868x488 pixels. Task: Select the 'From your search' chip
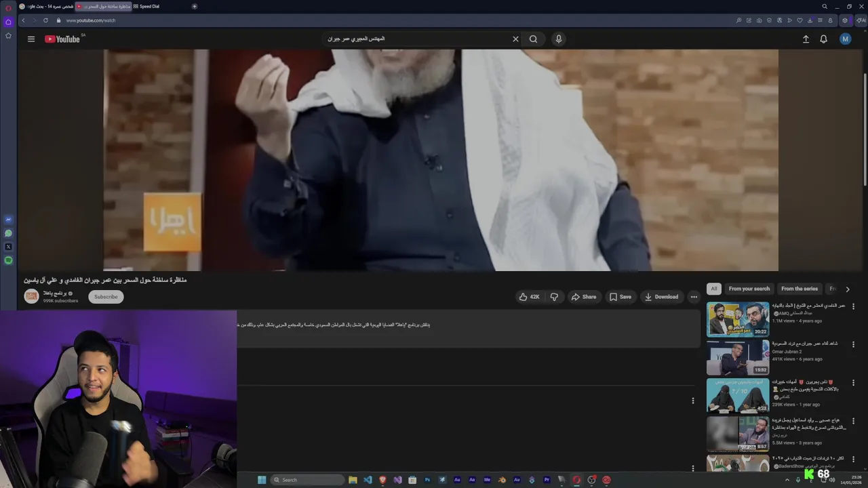[749, 289]
